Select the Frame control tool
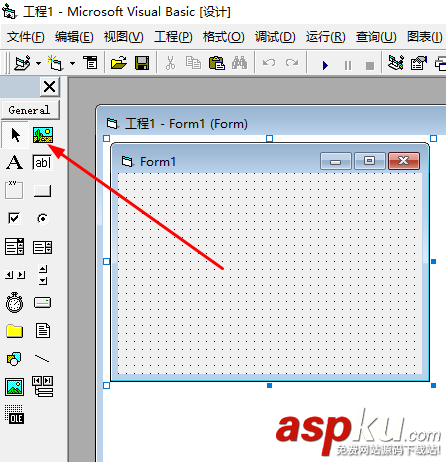The width and height of the screenshot is (446, 462). pyautogui.click(x=14, y=190)
